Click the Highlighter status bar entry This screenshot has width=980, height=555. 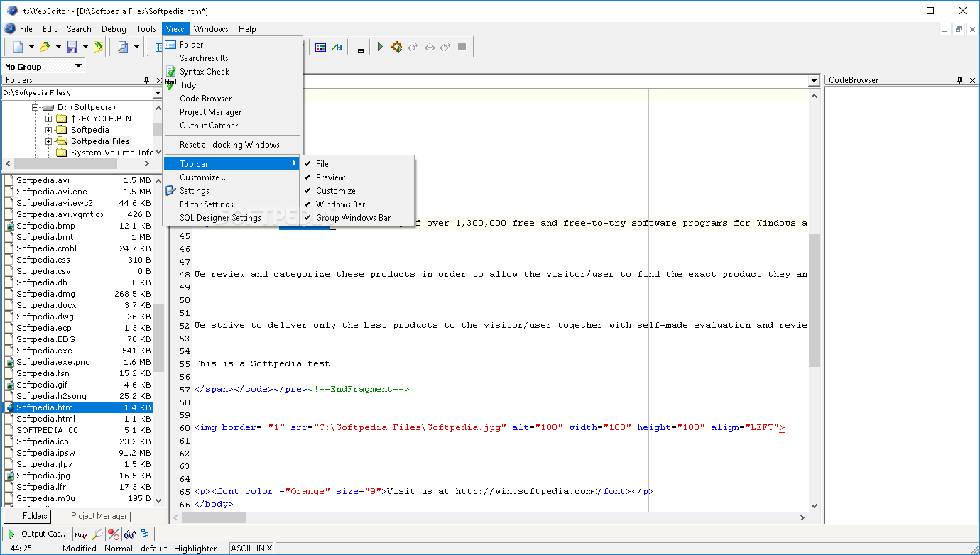195,548
